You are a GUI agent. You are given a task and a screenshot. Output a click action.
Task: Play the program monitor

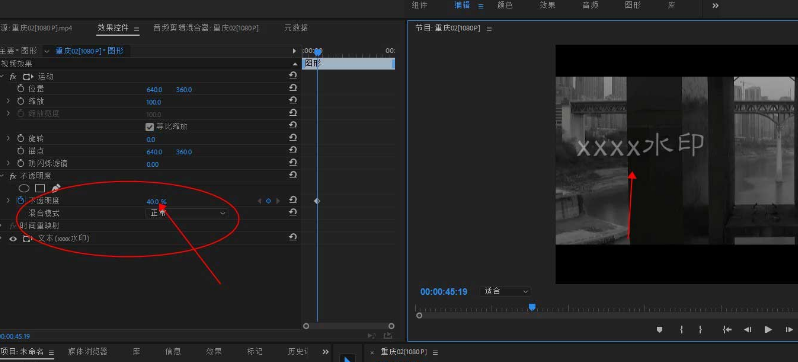click(768, 330)
